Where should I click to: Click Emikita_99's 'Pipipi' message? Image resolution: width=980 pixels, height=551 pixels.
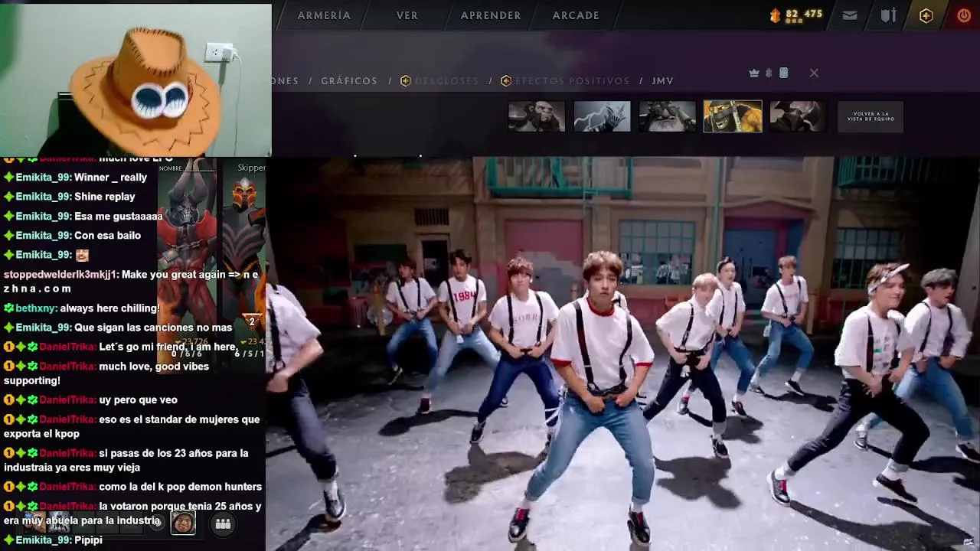tap(88, 540)
